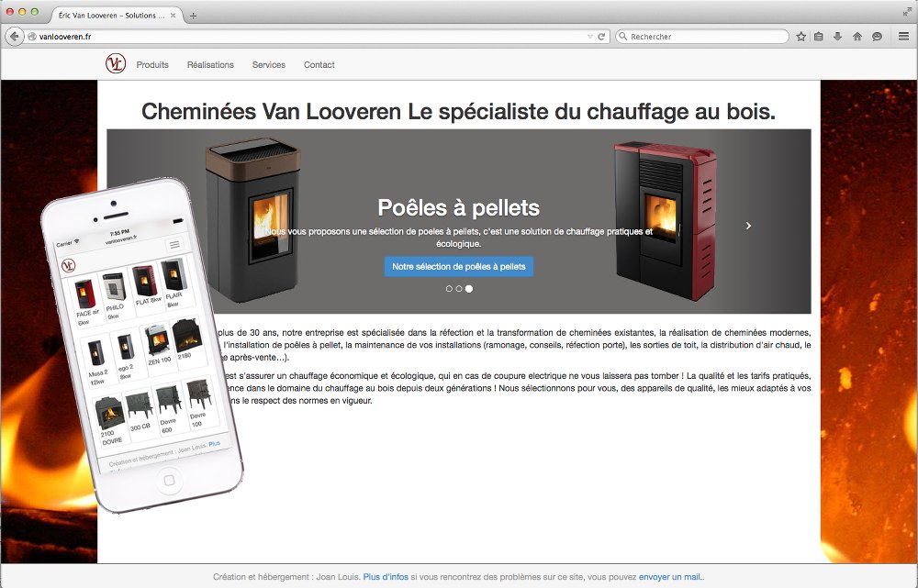Open the Firefox hamburger menu

pos(903,37)
